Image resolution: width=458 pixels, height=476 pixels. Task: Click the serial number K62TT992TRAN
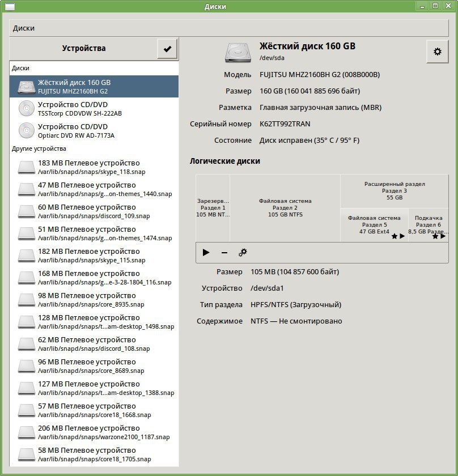[x=285, y=124]
